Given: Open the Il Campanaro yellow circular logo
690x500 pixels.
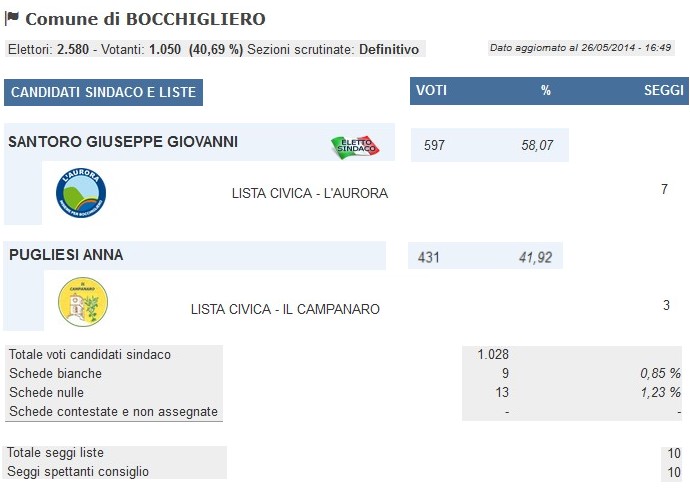Looking at the screenshot, I should point(83,301).
